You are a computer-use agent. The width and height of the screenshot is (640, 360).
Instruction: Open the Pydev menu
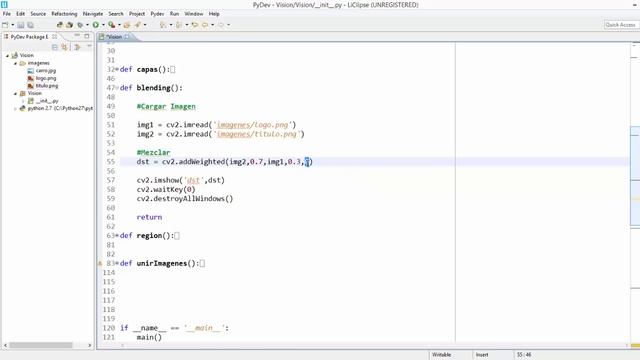tap(157, 14)
